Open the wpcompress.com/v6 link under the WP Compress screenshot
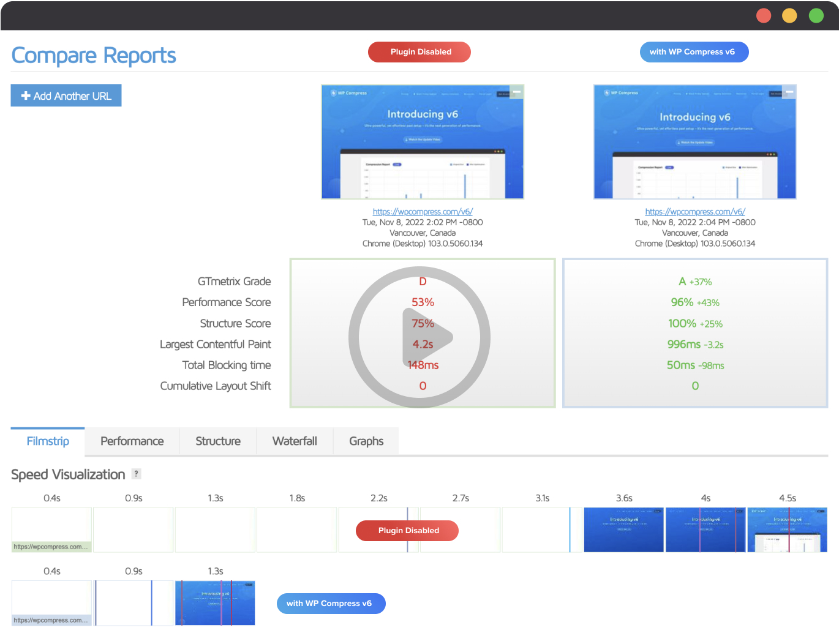839x644 pixels. 695,212
